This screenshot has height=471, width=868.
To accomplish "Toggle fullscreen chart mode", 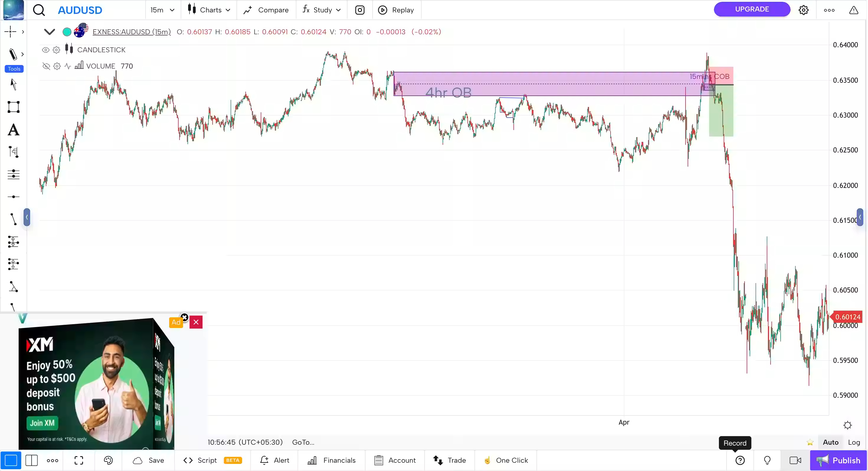I will [79, 460].
